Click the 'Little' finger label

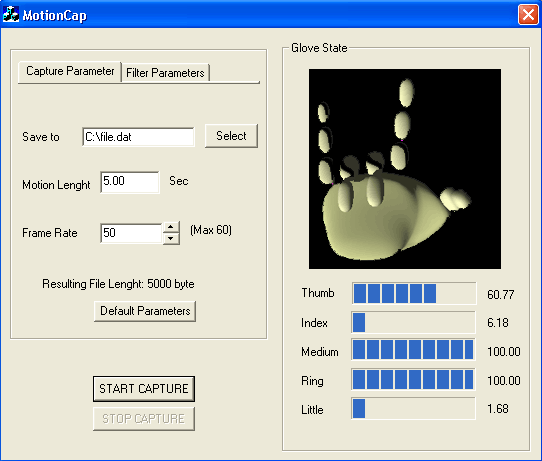coord(312,410)
